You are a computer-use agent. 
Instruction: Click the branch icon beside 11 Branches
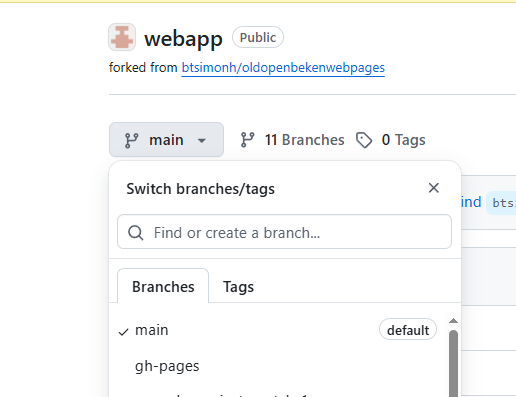point(248,140)
